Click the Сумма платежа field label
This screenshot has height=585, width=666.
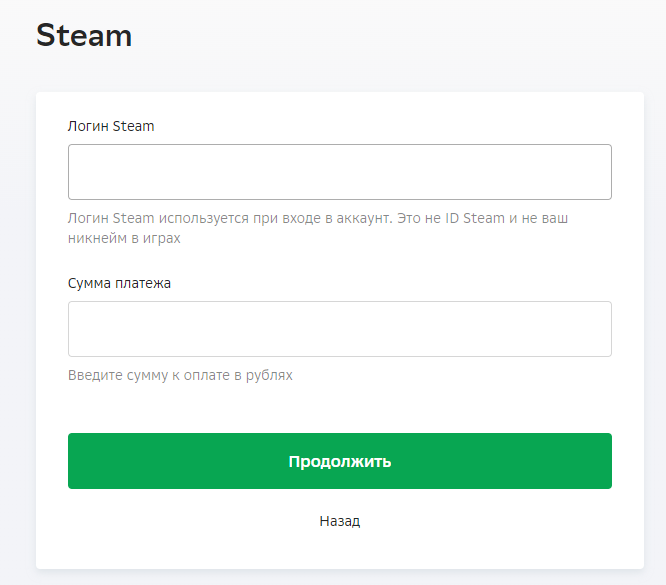(119, 283)
